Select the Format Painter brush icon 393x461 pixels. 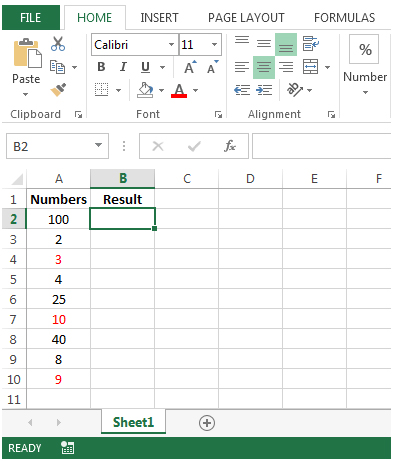(x=58, y=90)
